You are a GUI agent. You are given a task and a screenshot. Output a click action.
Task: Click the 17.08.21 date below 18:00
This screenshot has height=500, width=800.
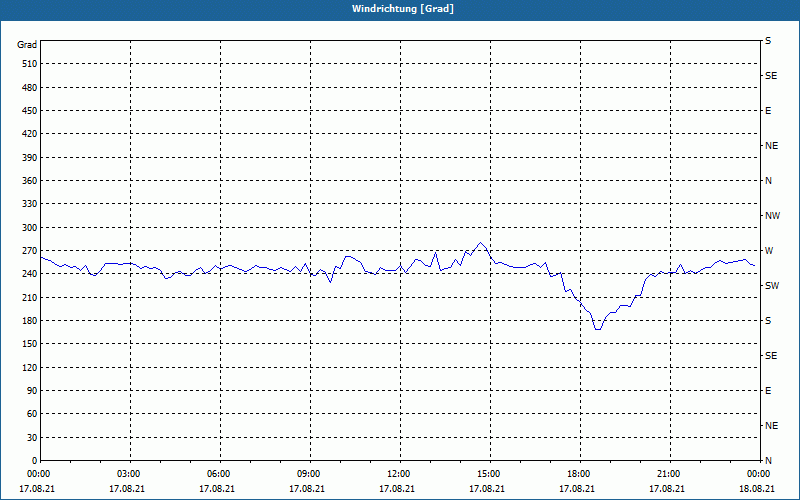pyautogui.click(x=577, y=489)
